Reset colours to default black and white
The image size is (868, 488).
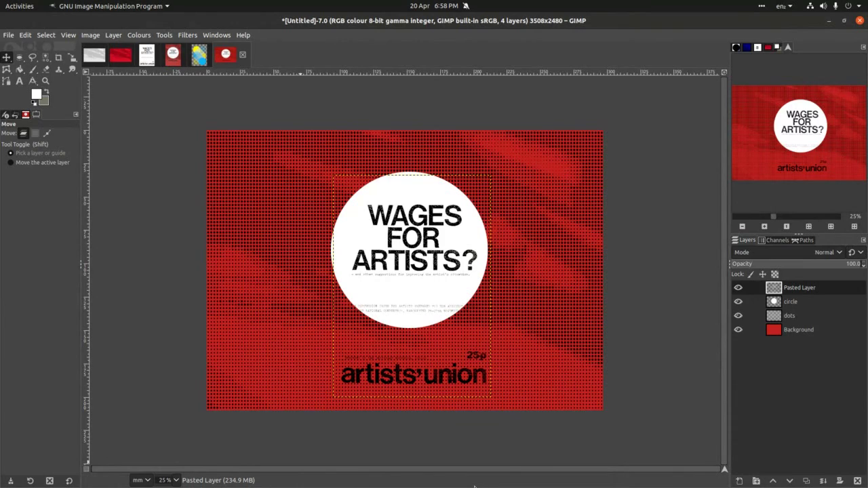34,103
